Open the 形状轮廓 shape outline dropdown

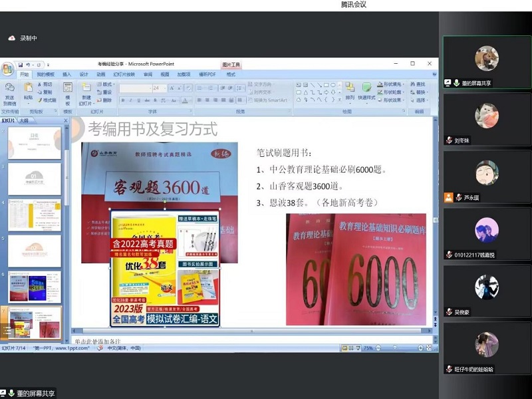[391, 92]
